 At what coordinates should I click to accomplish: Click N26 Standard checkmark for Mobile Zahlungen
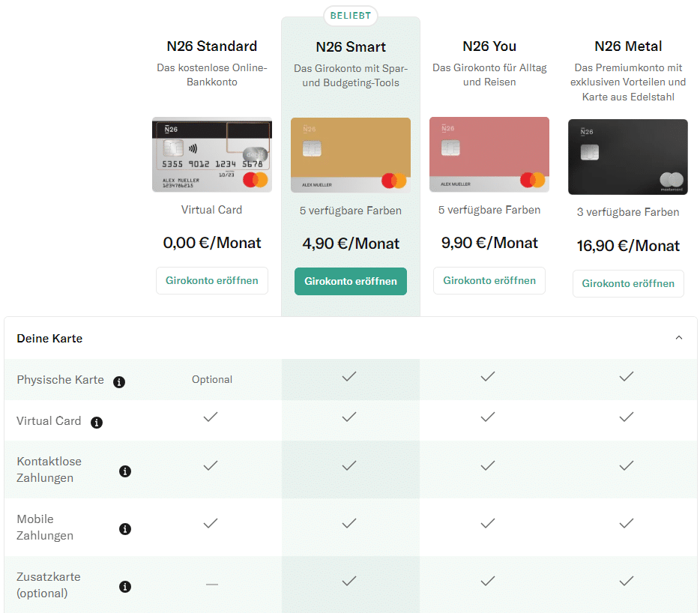pos(211,523)
